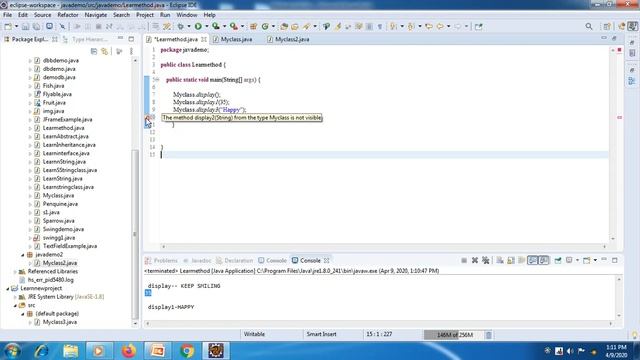Click the Clear Console icon
Image resolution: width=640 pixels, height=360 pixels.
click(500, 260)
